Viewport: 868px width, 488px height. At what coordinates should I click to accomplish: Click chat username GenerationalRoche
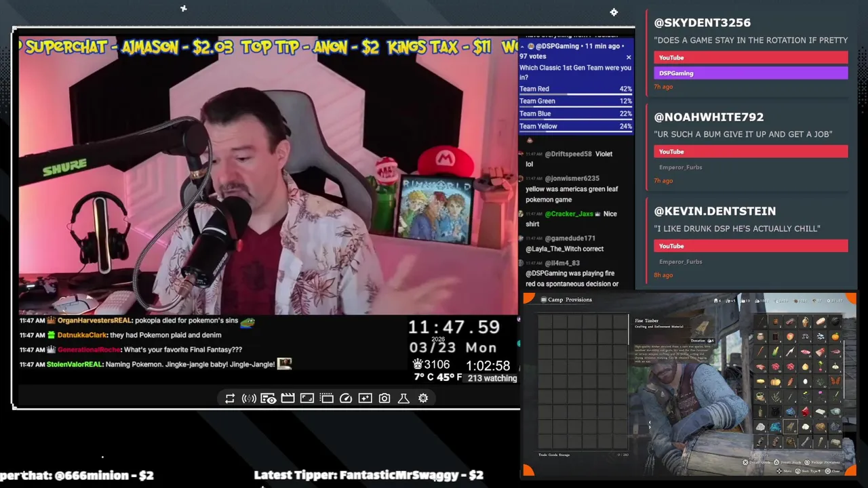pos(89,350)
